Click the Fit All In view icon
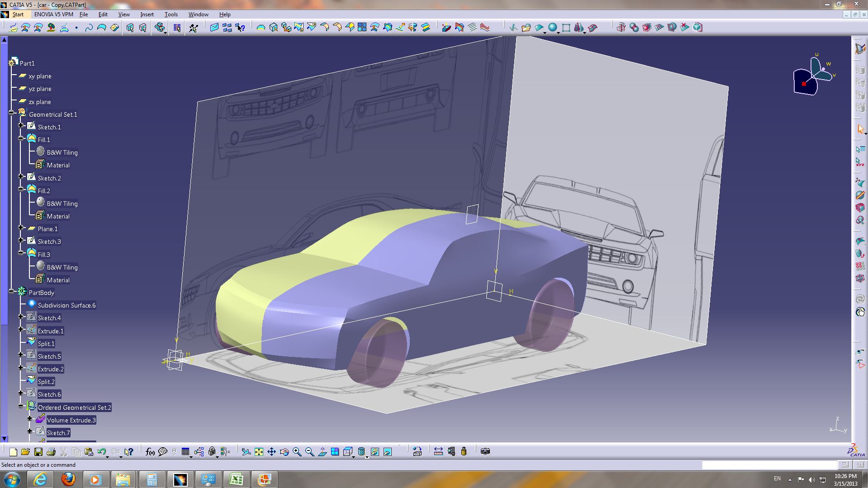Viewport: 868px width, 488px height. tap(259, 451)
